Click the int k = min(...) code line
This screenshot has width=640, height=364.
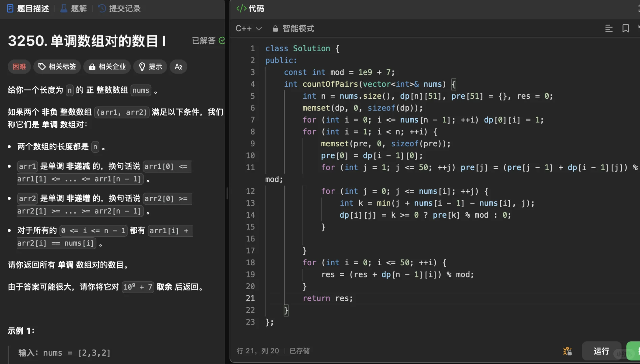pos(437,203)
